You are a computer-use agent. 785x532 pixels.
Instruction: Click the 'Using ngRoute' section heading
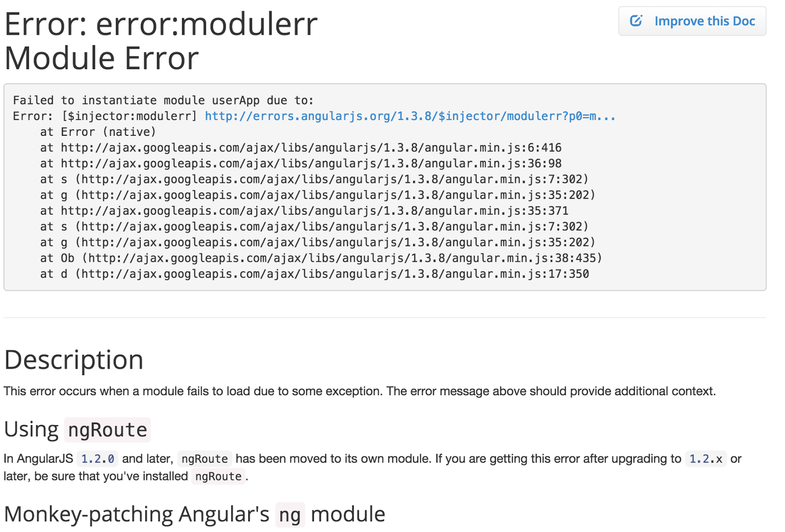tap(77, 430)
